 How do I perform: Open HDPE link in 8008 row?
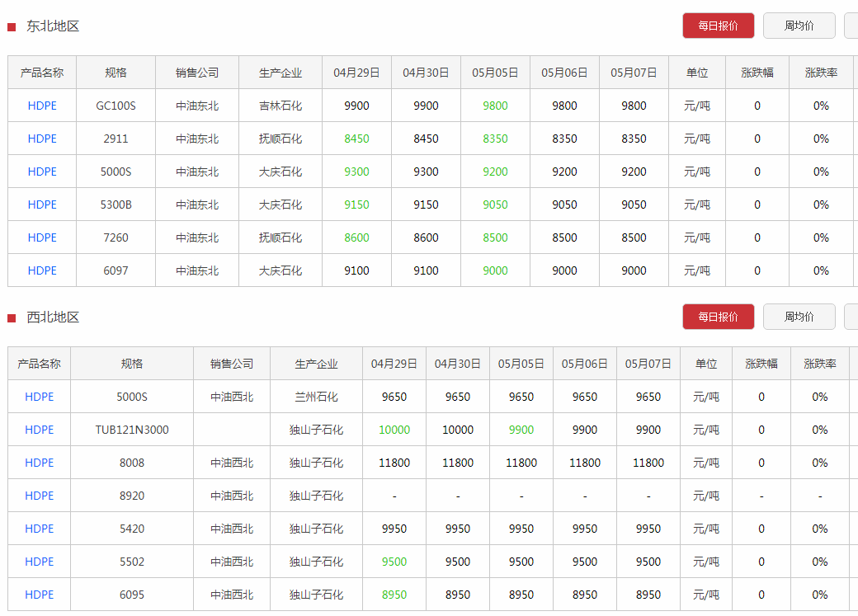pos(40,463)
